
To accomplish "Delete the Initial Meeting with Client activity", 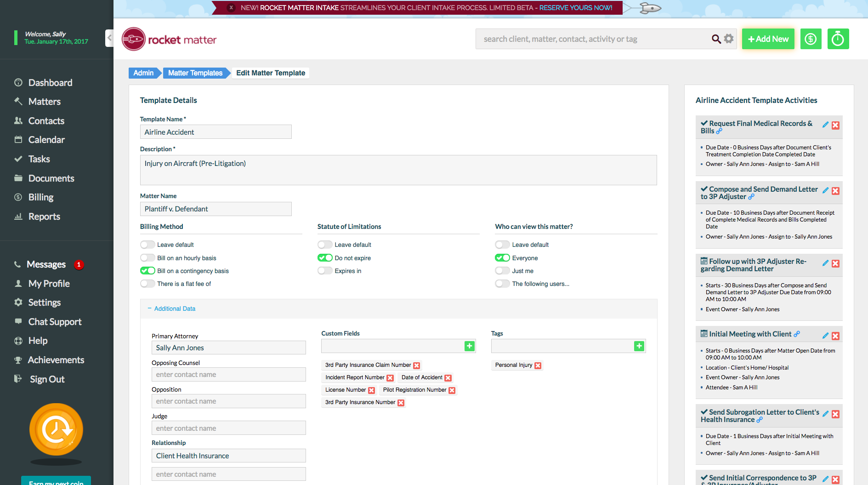I will [835, 336].
